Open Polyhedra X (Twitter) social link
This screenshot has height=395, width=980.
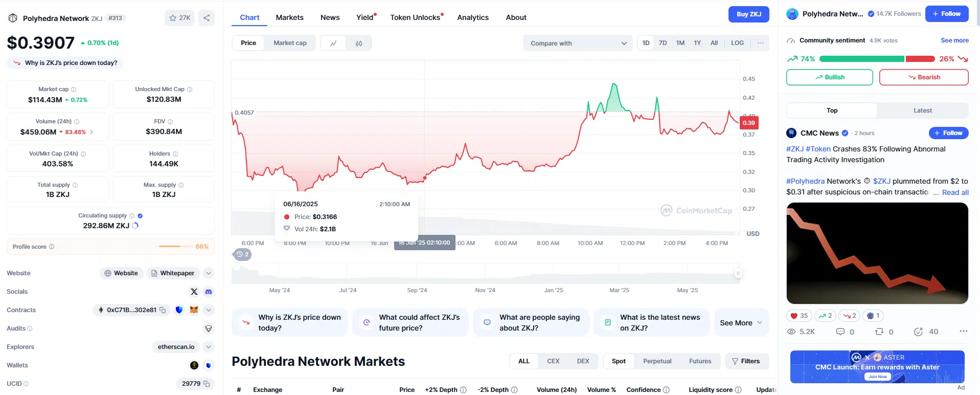pyautogui.click(x=194, y=292)
